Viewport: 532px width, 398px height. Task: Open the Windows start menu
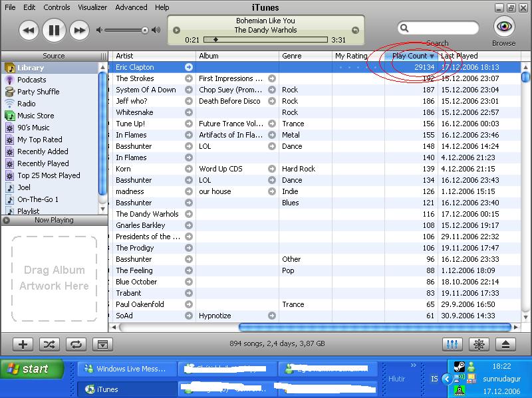pos(32,369)
